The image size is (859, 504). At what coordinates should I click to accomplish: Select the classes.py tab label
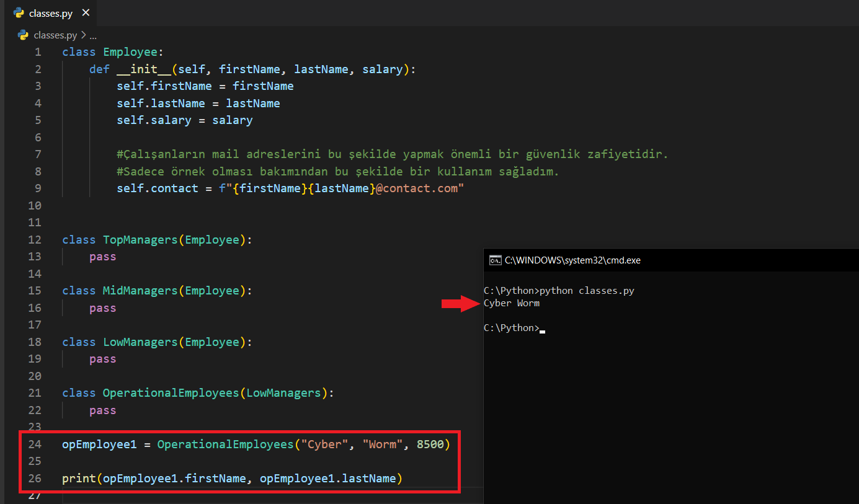point(51,13)
